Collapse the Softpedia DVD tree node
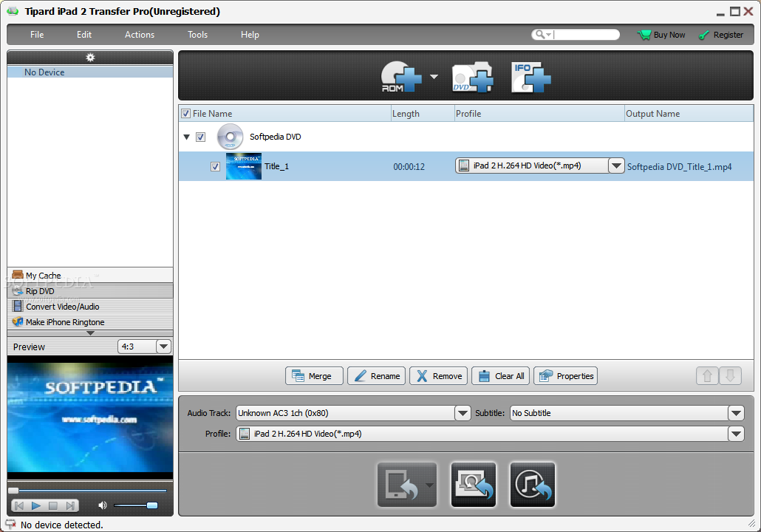Viewport: 761px width, 532px height. 187,137
